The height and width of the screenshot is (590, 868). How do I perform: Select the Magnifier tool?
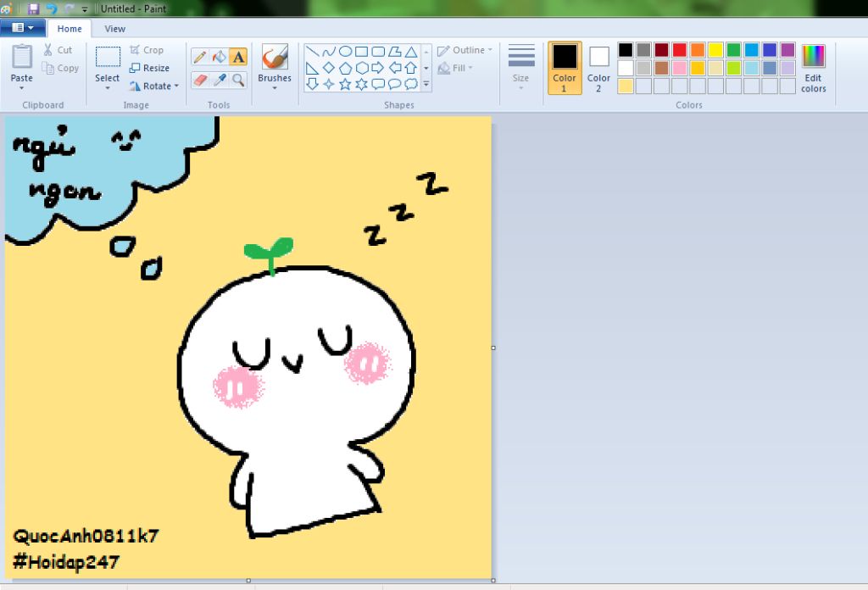[x=238, y=81]
